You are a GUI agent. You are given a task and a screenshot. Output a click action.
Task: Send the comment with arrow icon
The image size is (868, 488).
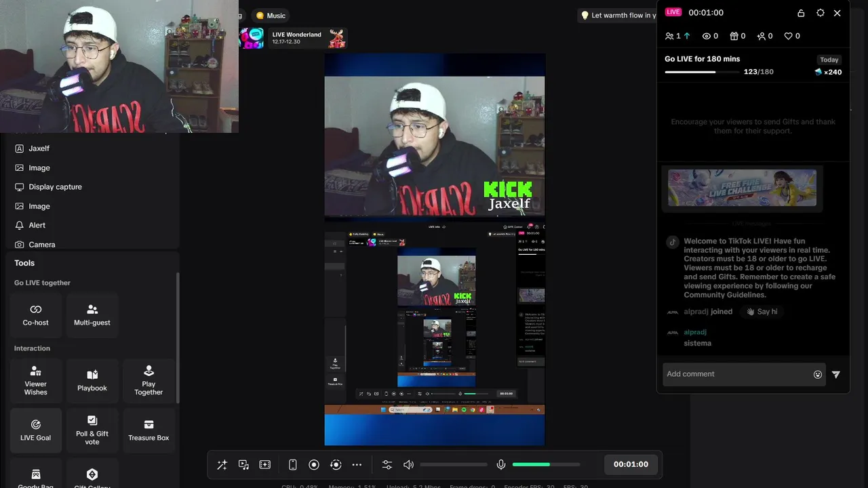tap(836, 374)
